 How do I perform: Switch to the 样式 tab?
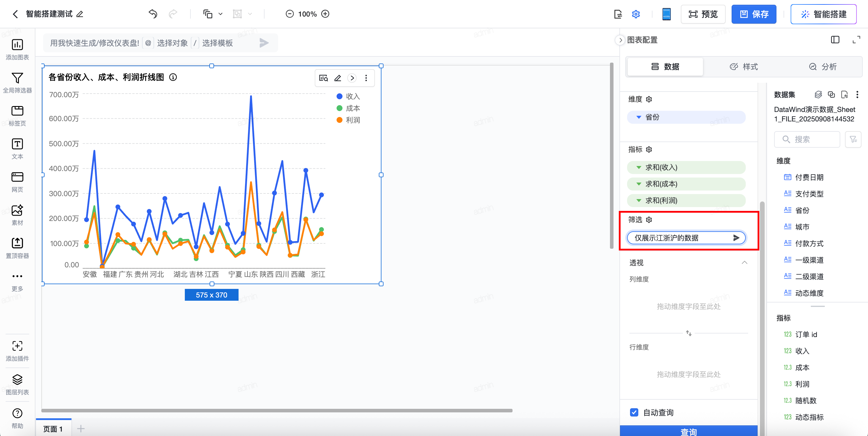tap(743, 67)
